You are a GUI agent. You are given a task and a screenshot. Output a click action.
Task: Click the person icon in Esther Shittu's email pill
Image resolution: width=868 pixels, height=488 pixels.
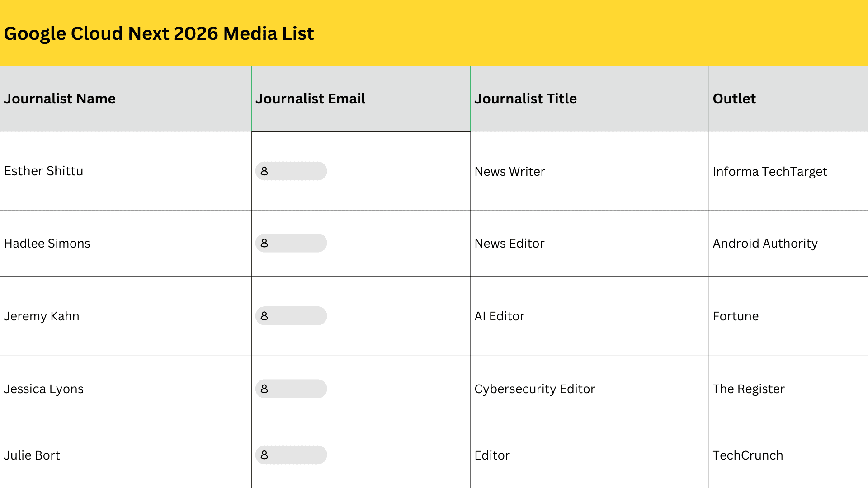click(x=264, y=171)
